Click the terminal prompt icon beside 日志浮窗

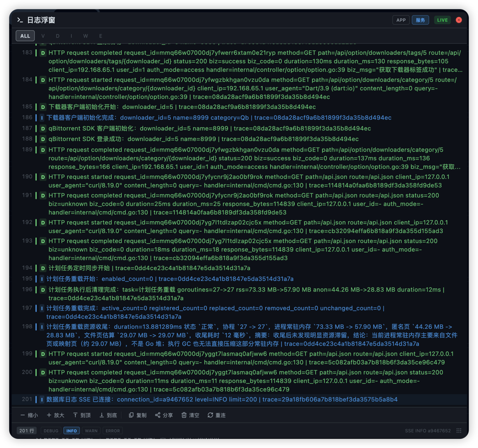click(x=20, y=20)
